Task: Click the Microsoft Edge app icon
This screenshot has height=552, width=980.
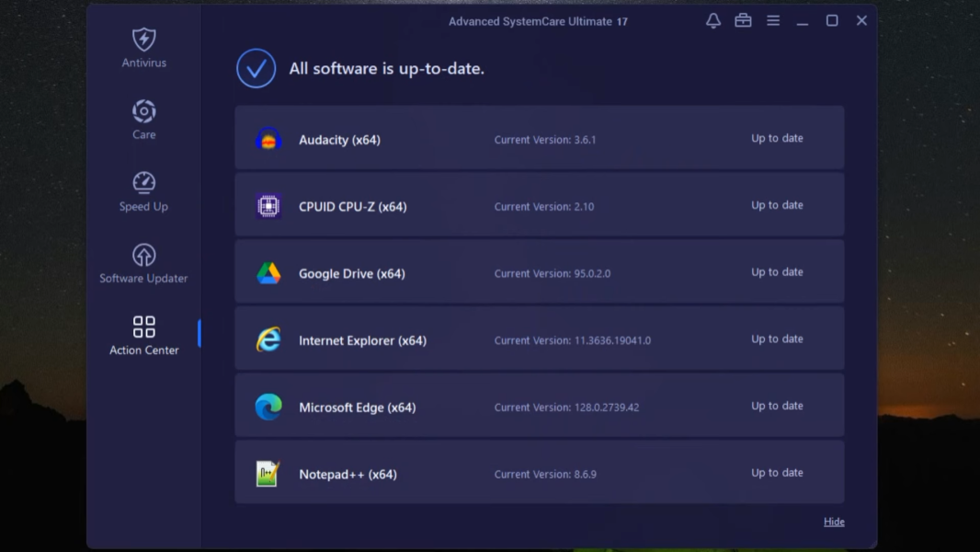Action: click(x=268, y=407)
